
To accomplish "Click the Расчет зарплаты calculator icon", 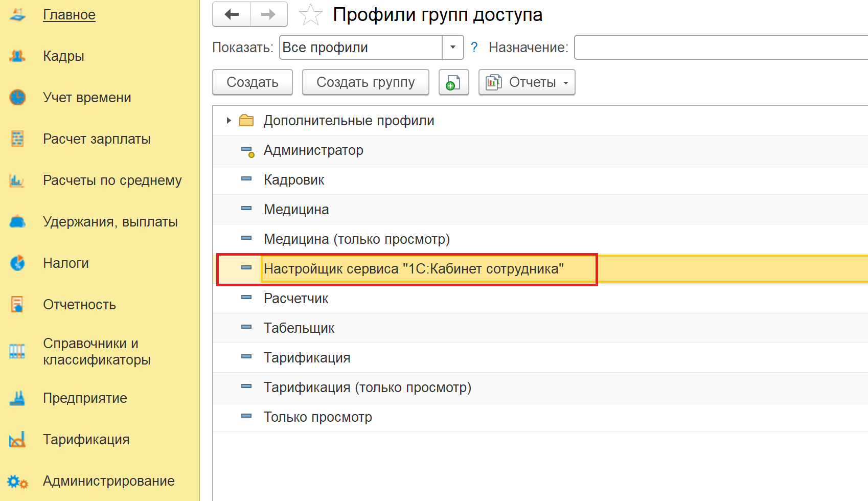I will click(17, 139).
